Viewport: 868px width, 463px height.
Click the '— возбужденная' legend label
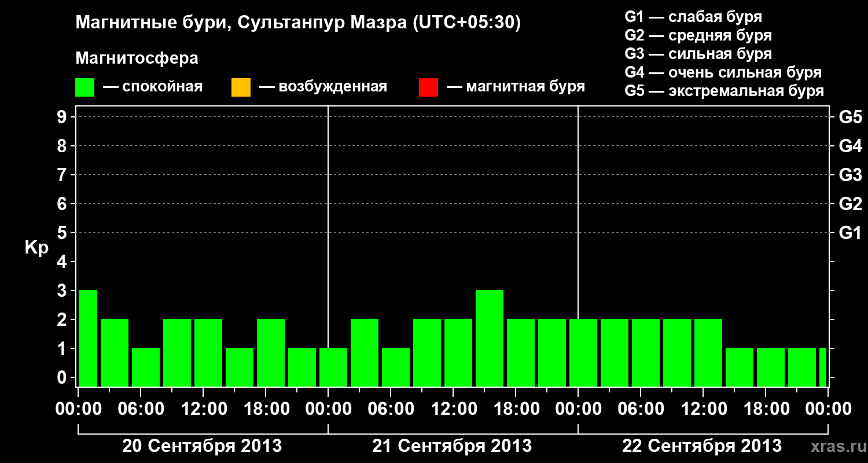click(x=323, y=87)
